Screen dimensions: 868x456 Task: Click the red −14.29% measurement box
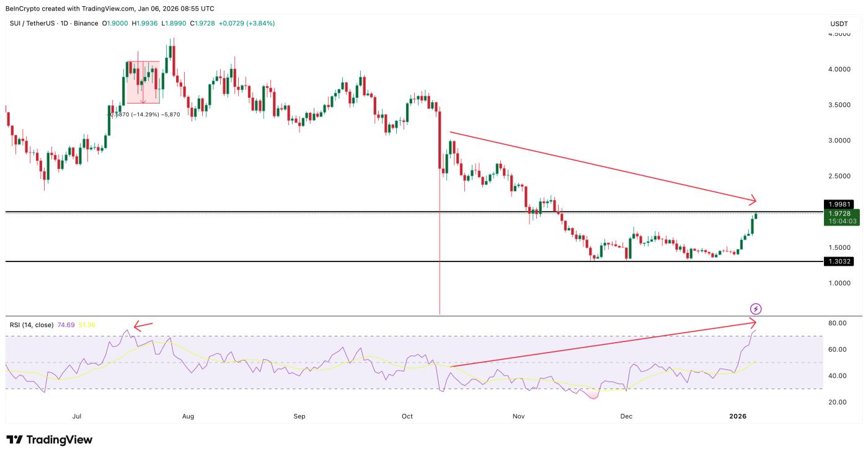143,81
